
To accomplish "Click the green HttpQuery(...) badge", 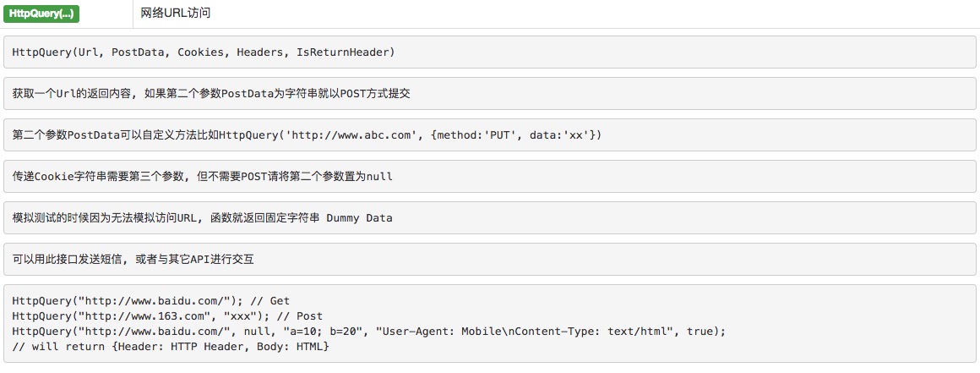I will click(x=41, y=14).
